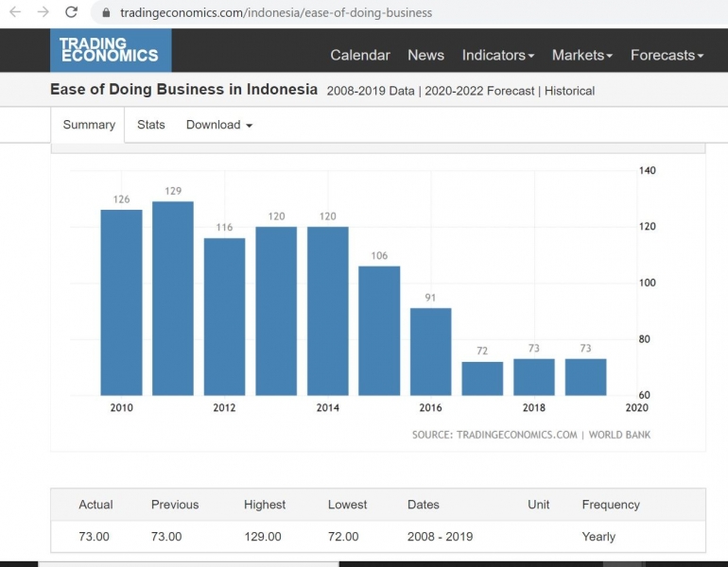Switch to the Stats tab
728x567 pixels.
click(151, 125)
